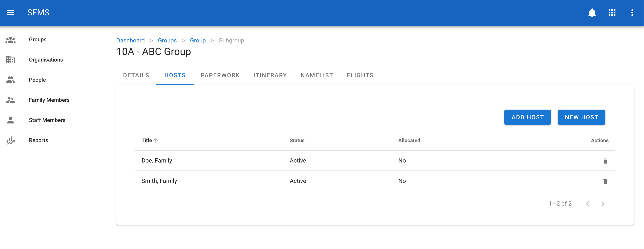Switch to the Paperwork tab
644x249 pixels.
(220, 75)
